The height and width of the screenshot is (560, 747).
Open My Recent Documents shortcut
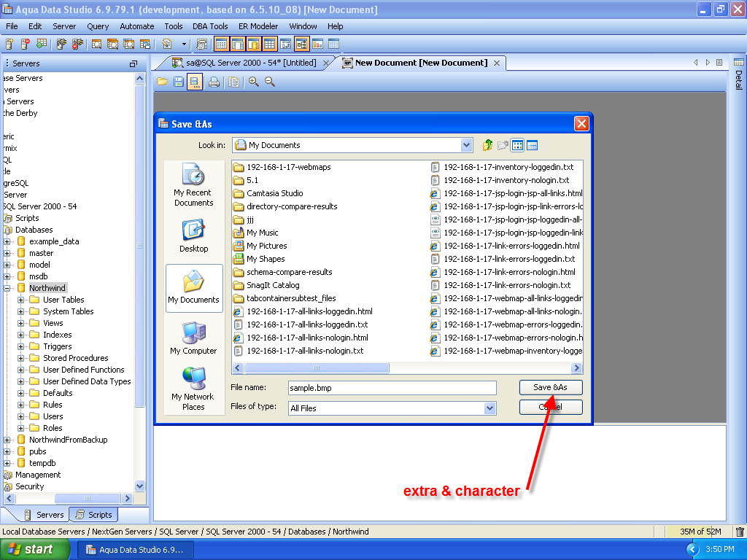193,184
